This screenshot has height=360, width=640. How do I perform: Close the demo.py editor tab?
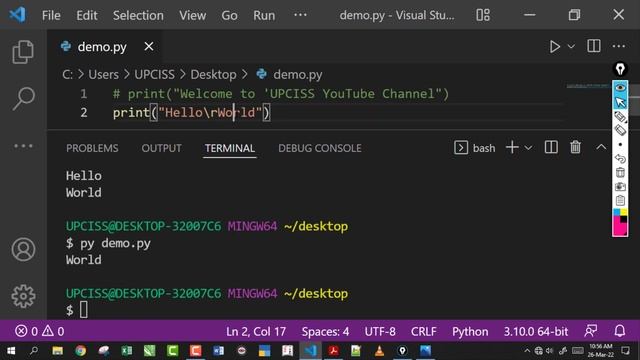[149, 47]
